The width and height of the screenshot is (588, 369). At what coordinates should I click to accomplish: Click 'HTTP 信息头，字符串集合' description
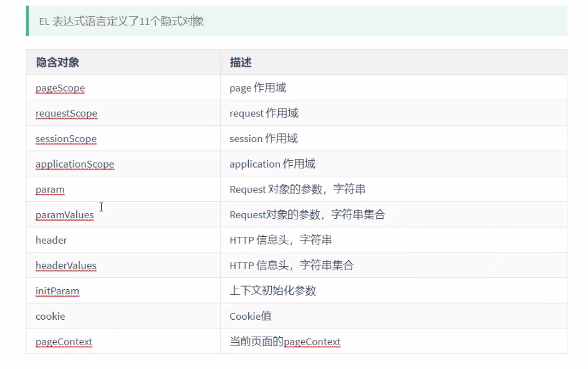(x=291, y=266)
